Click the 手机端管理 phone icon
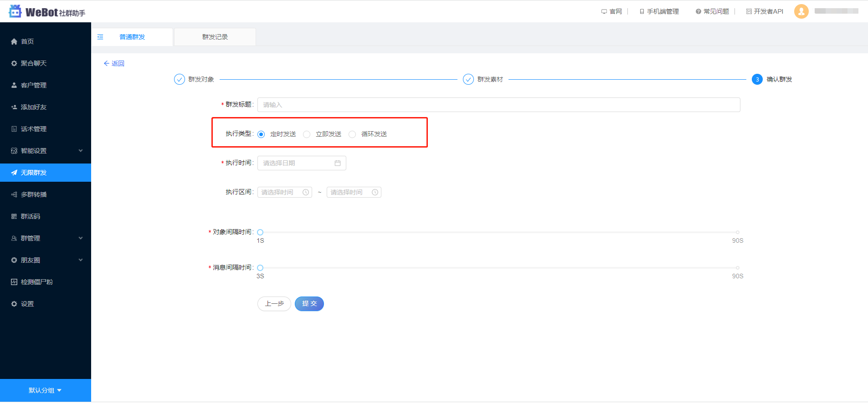The width and height of the screenshot is (868, 404). pyautogui.click(x=642, y=11)
